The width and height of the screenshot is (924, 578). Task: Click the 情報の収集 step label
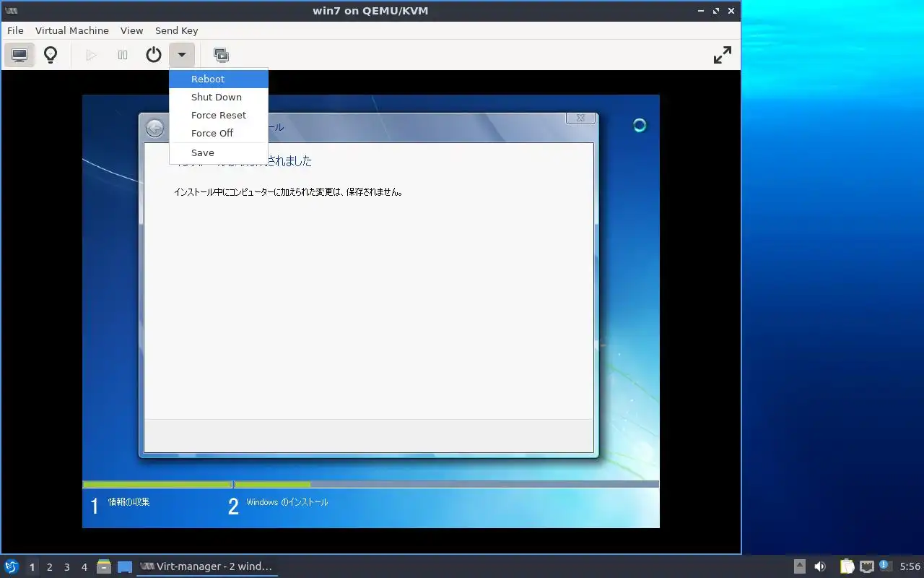(129, 501)
